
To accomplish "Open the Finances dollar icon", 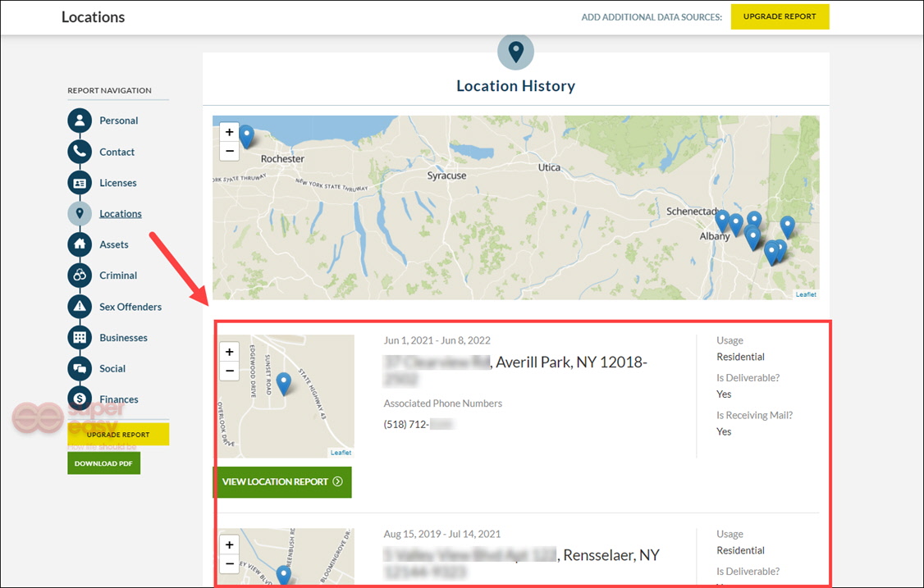I will pyautogui.click(x=80, y=399).
